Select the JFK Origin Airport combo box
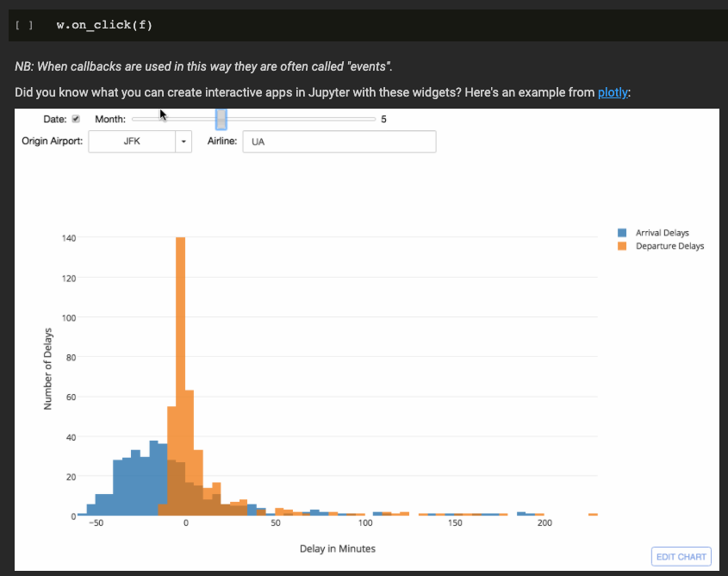Screen dimensions: 728x576 131,141
